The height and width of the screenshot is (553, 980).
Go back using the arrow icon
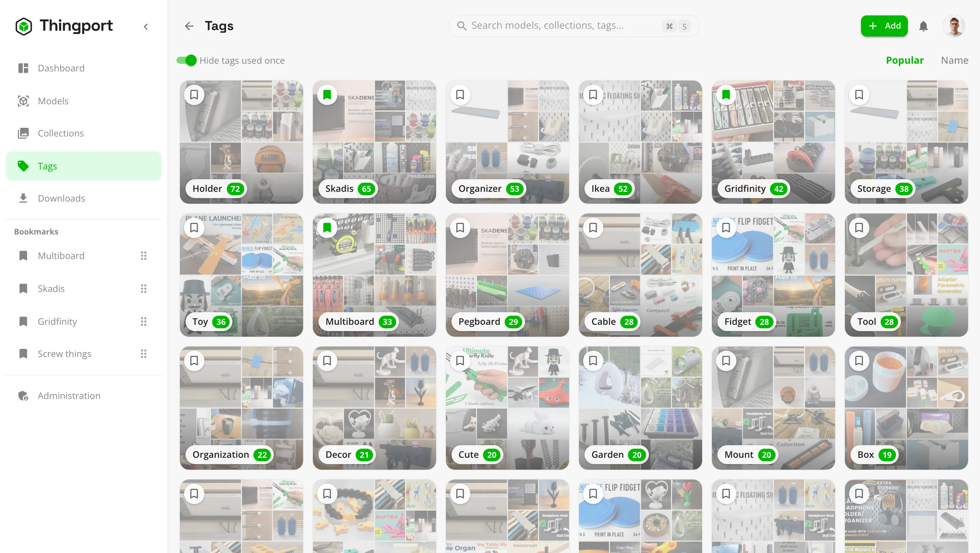189,26
